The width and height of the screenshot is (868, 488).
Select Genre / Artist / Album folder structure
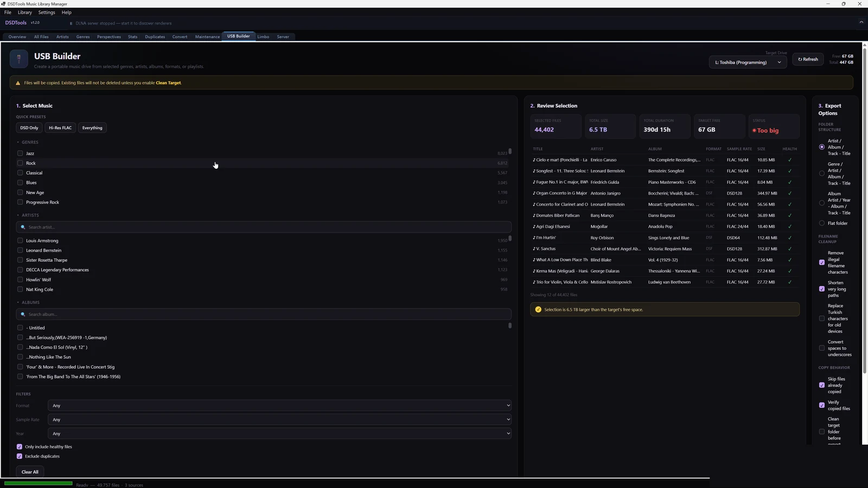822,174
